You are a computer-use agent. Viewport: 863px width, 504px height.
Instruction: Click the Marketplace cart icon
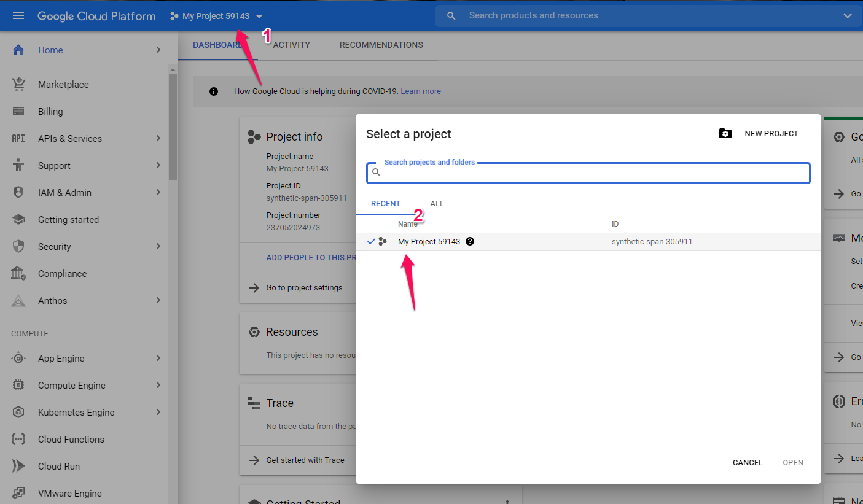point(18,85)
